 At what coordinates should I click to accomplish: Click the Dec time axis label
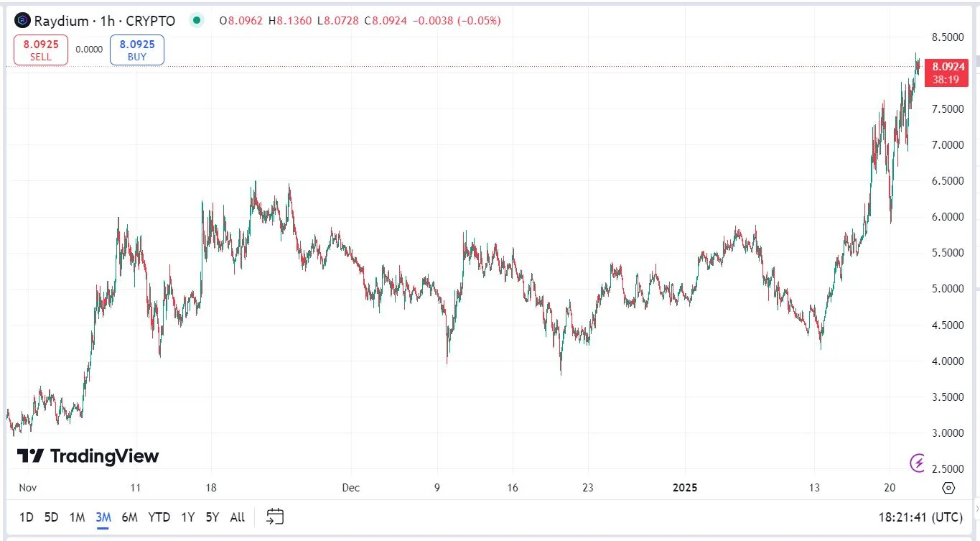[x=350, y=487]
